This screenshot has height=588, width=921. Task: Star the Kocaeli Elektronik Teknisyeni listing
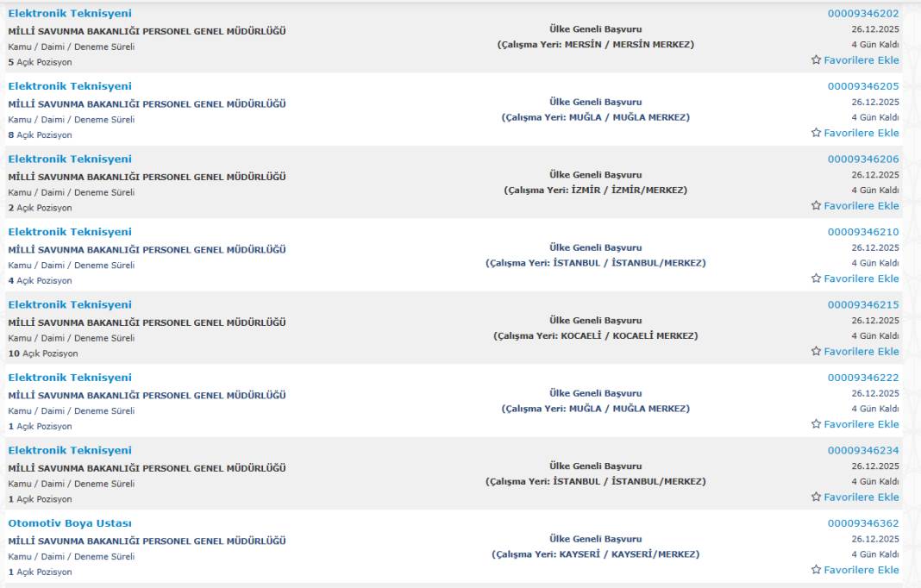tap(816, 352)
